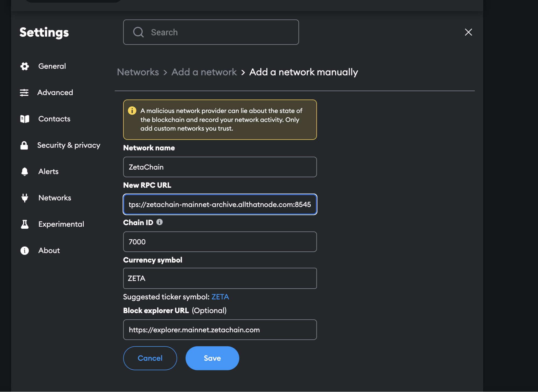Click the info icon beside Chain ID
538x392 pixels.
point(160,222)
